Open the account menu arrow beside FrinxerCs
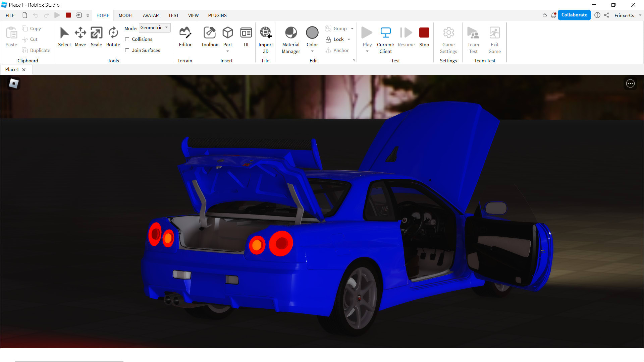This screenshot has width=644, height=362. click(640, 15)
